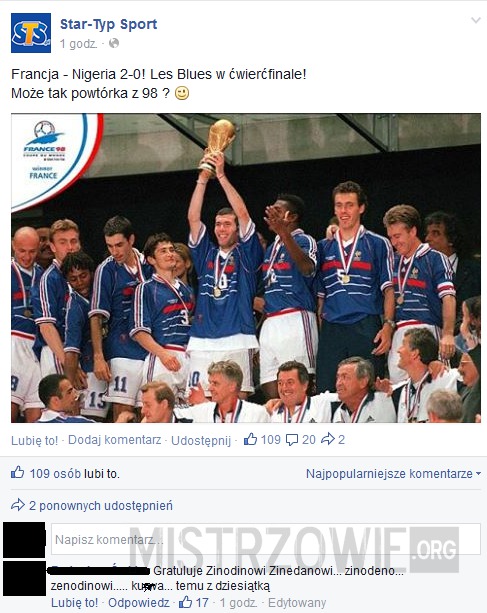Click the comment's thumbs-up icon showing 17

(185, 602)
